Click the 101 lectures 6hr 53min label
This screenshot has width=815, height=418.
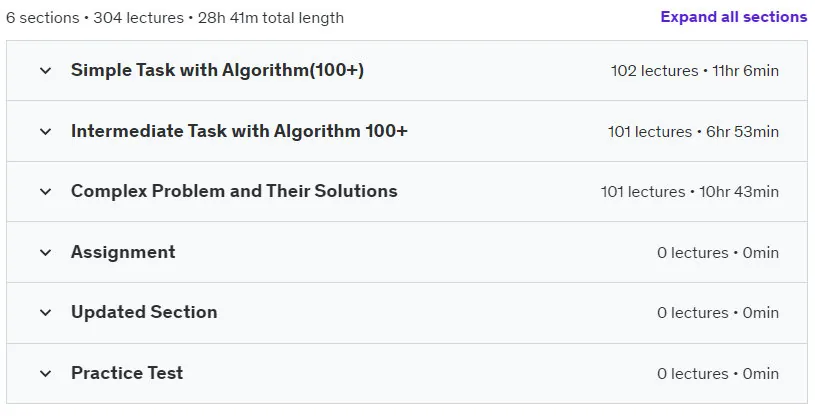693,132
